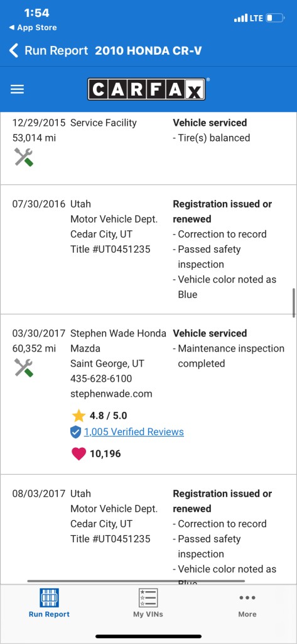Viewport: 297px width, 644px height.
Task: Tap the 2010 HONDA CR-V title
Action: (x=148, y=50)
